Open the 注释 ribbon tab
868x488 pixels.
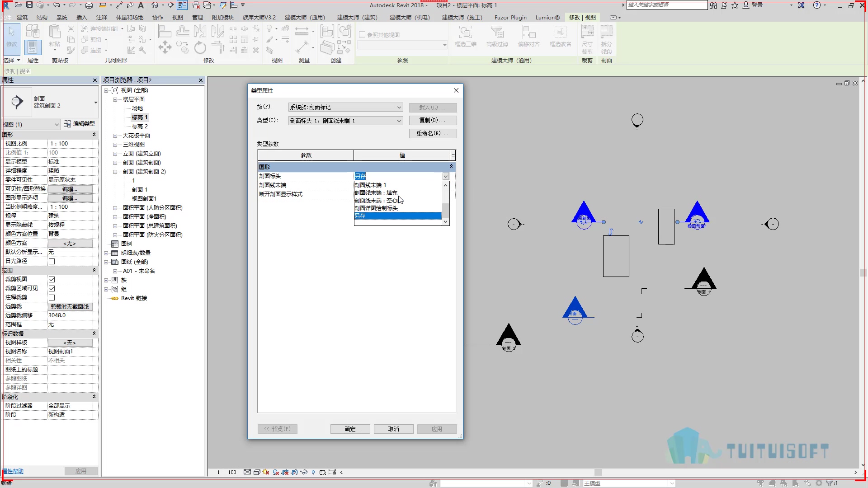pos(102,17)
